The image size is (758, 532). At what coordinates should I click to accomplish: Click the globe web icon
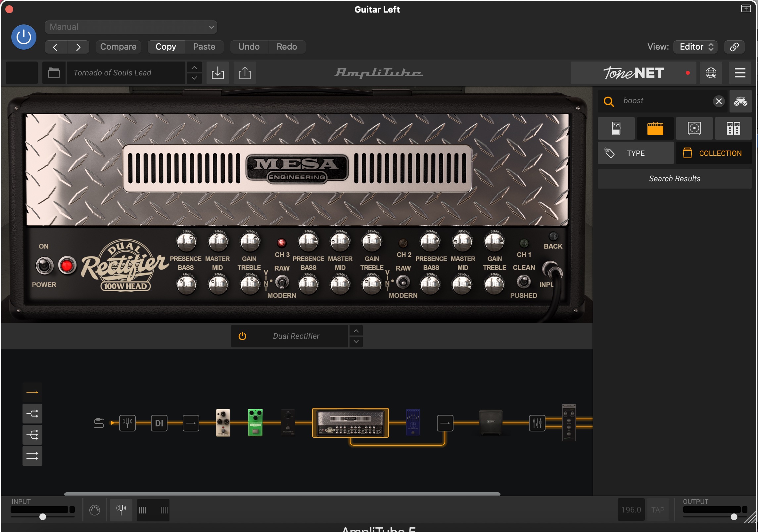(x=711, y=73)
